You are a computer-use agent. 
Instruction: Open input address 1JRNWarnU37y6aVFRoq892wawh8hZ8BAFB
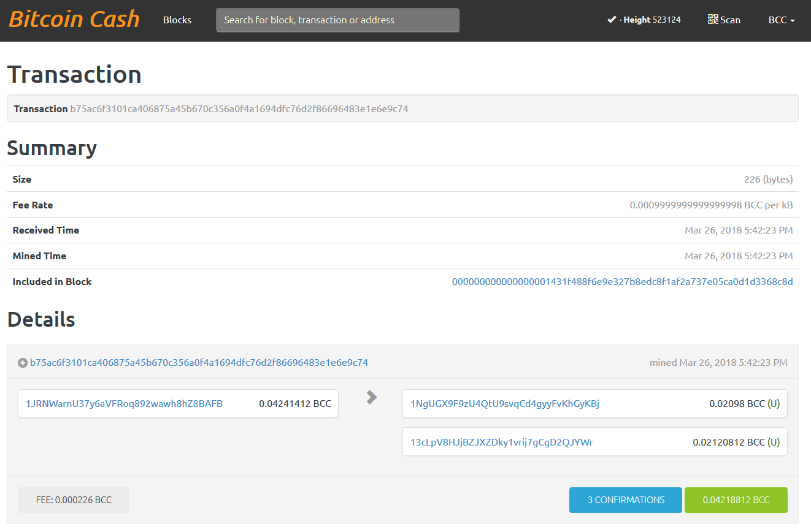click(124, 404)
